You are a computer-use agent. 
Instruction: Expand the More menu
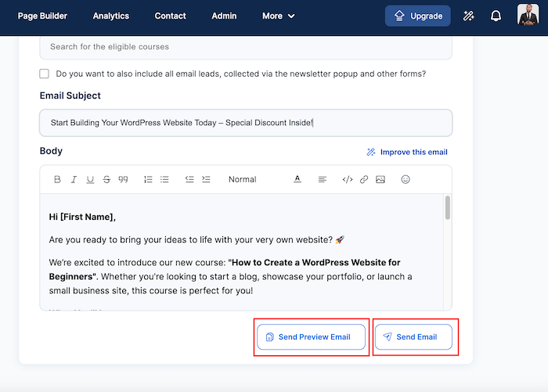pos(279,16)
